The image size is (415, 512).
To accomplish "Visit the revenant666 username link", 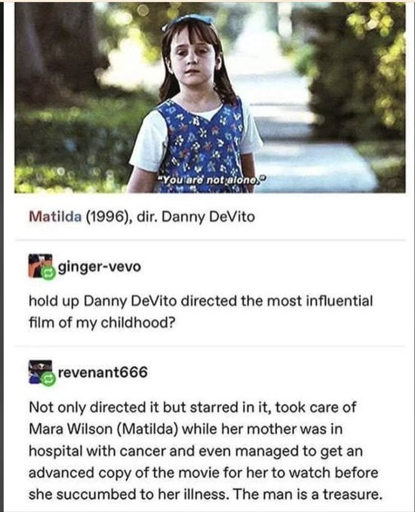I will pos(103,372).
